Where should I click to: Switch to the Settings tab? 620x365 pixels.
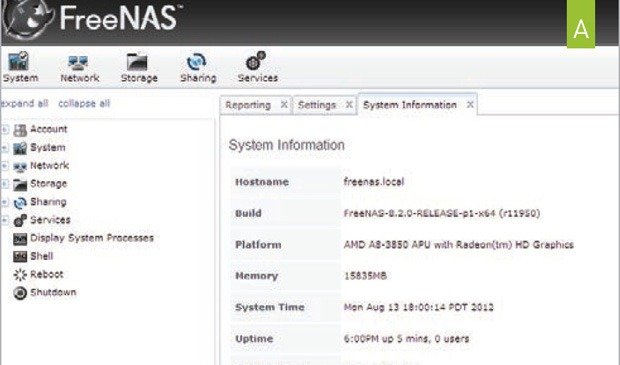tap(317, 105)
